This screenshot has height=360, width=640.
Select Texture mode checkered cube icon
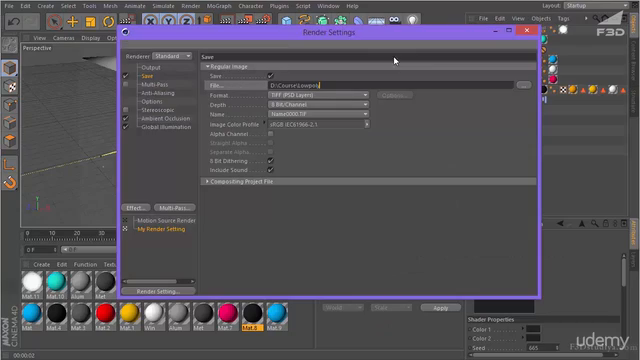(x=10, y=87)
